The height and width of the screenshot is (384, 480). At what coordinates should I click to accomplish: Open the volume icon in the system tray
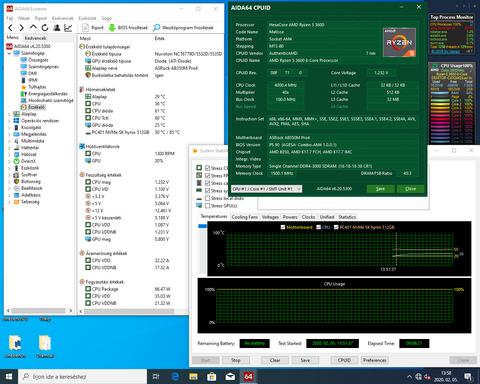click(427, 377)
